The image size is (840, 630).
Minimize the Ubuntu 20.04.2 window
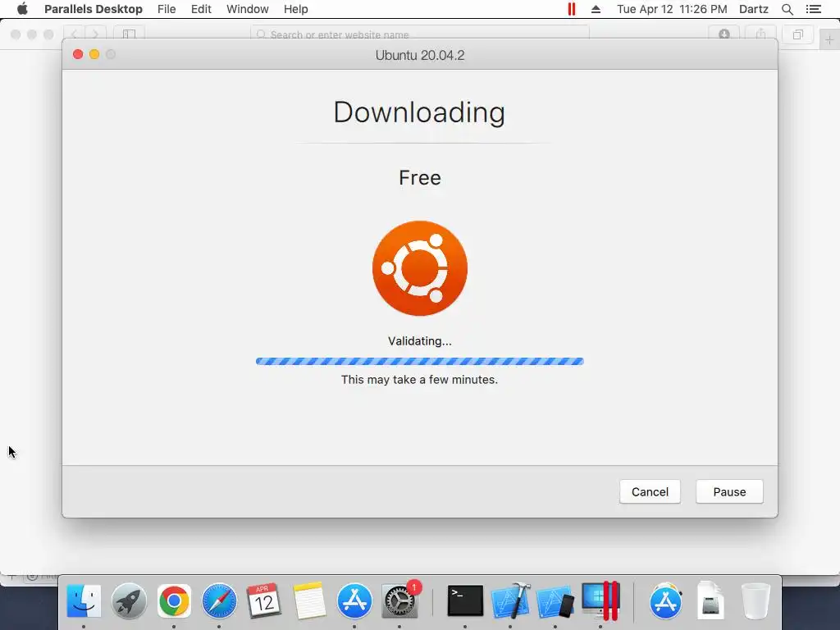tap(94, 54)
